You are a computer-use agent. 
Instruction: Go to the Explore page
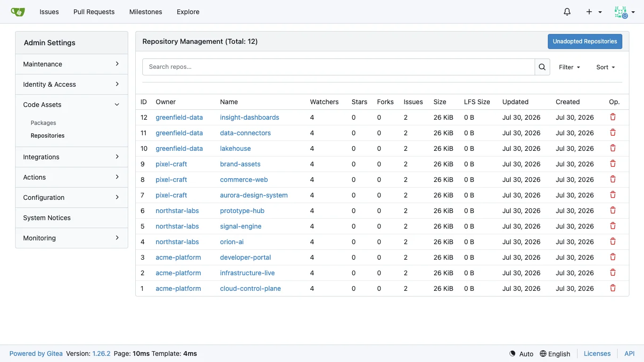pos(188,12)
